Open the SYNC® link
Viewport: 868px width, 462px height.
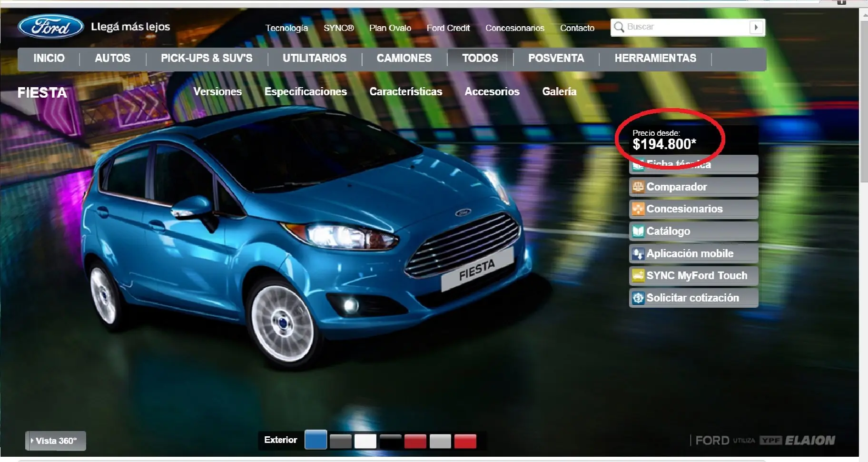pos(339,28)
